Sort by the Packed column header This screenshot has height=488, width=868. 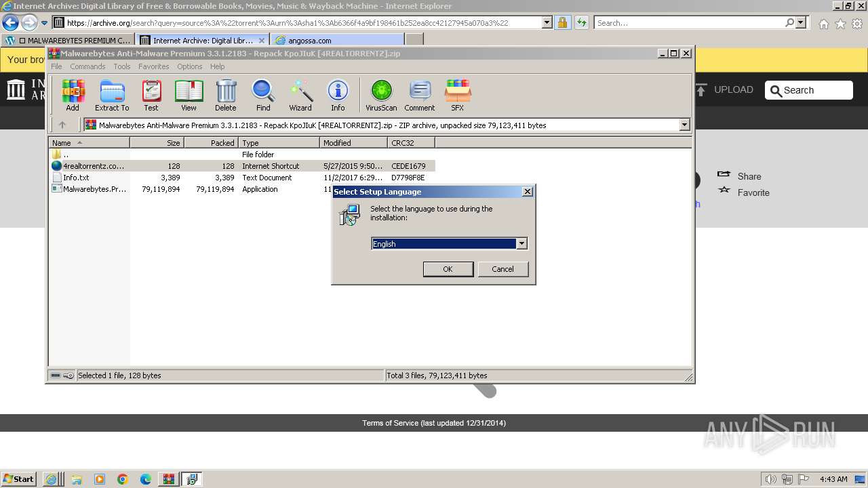click(x=211, y=143)
